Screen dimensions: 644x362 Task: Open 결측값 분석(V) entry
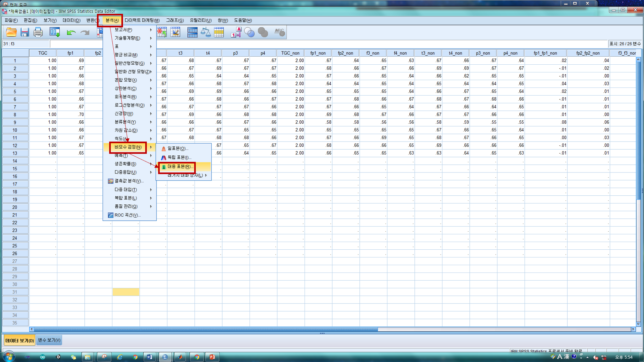tap(128, 181)
